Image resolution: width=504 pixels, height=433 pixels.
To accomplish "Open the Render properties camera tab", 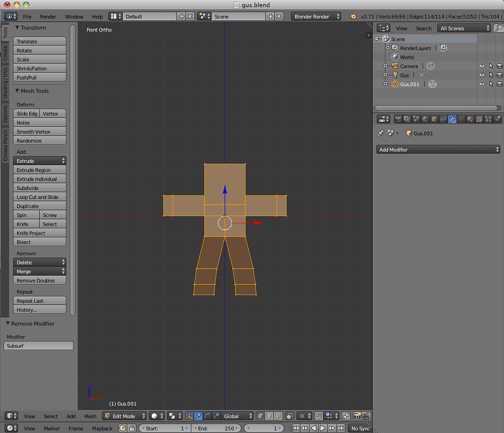I will pyautogui.click(x=398, y=119).
